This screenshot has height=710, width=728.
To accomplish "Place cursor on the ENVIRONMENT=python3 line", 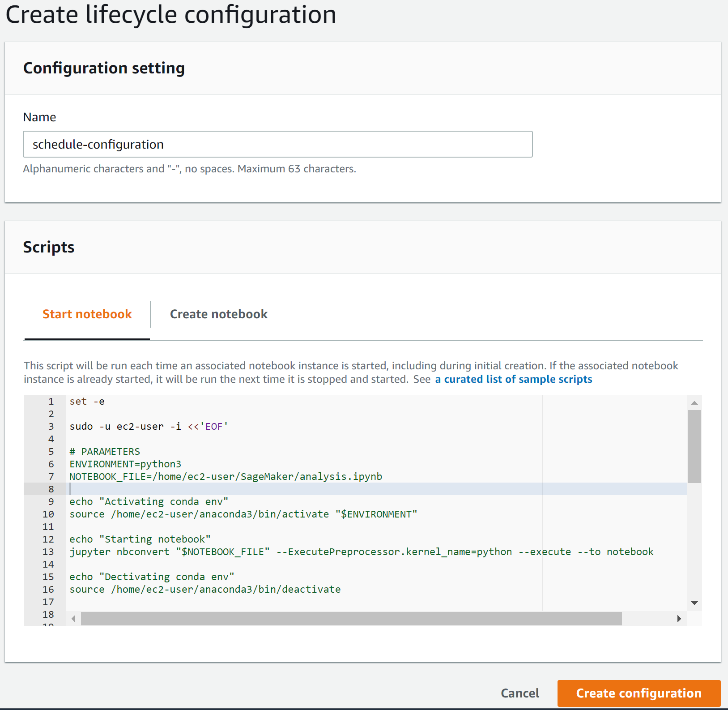I will tap(125, 464).
